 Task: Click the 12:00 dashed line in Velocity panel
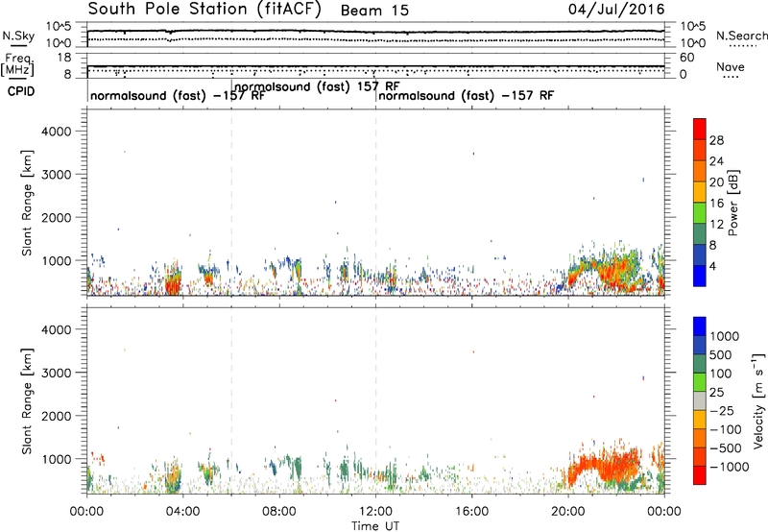[375, 400]
